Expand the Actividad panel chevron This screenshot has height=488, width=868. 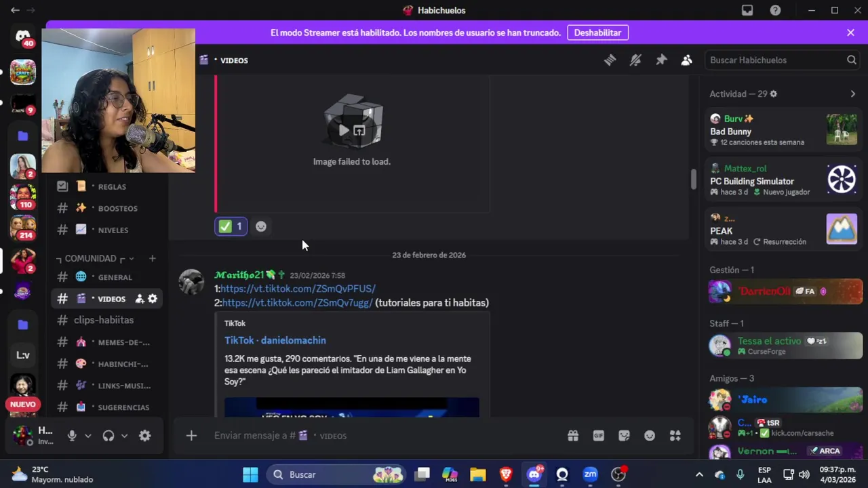852,94
